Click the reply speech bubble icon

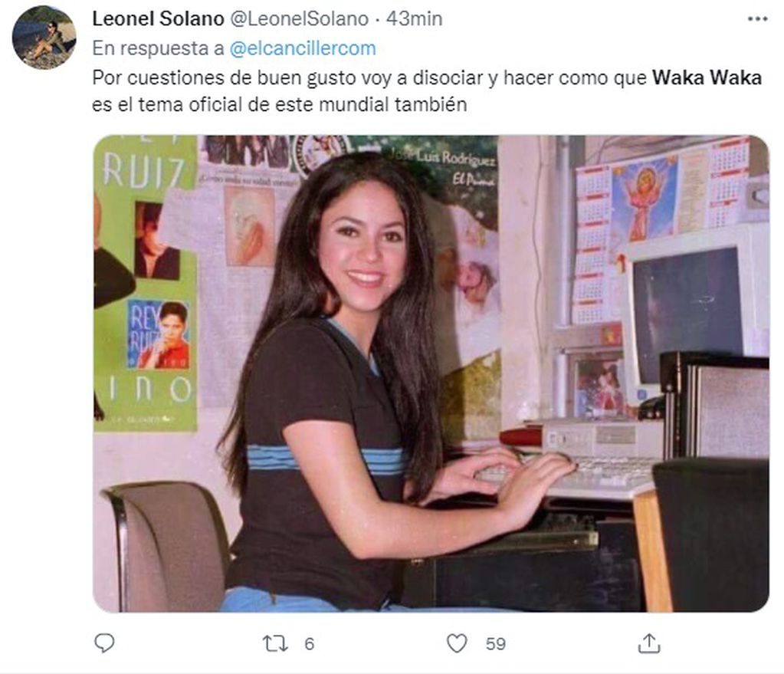104,643
